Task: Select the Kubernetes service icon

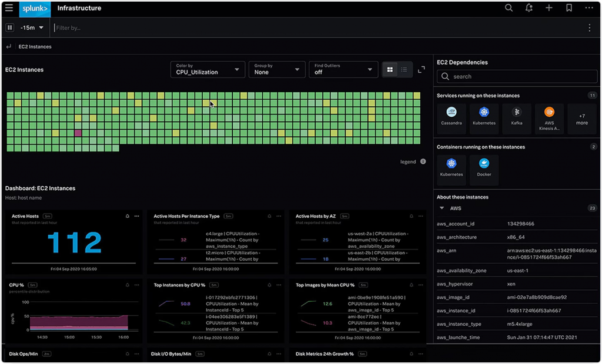Action: tap(483, 117)
